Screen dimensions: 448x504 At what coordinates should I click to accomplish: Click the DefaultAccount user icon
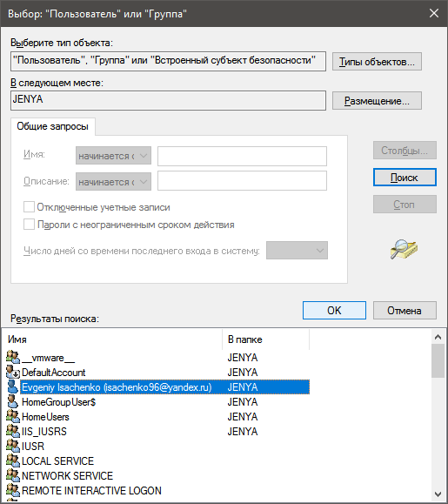[x=13, y=373]
